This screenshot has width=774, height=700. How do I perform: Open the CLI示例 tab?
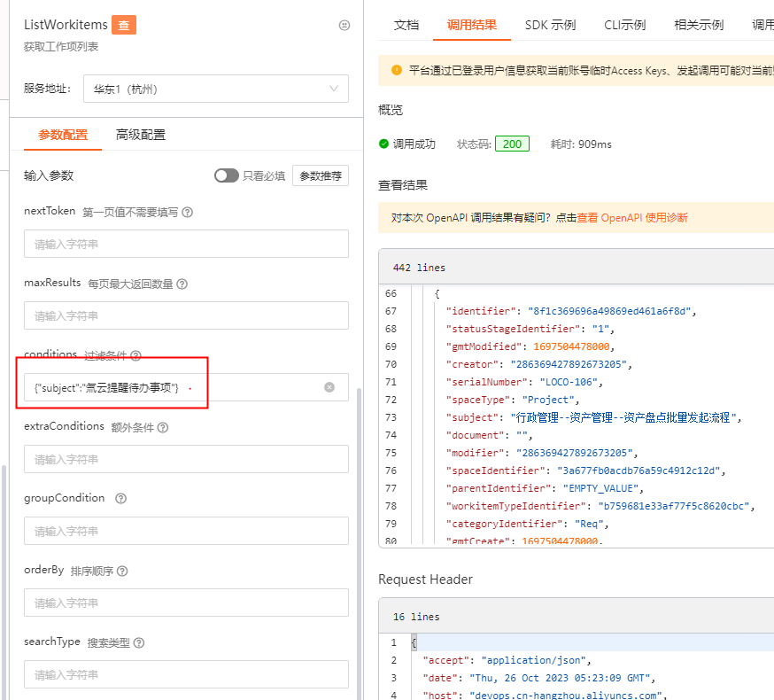coord(625,25)
